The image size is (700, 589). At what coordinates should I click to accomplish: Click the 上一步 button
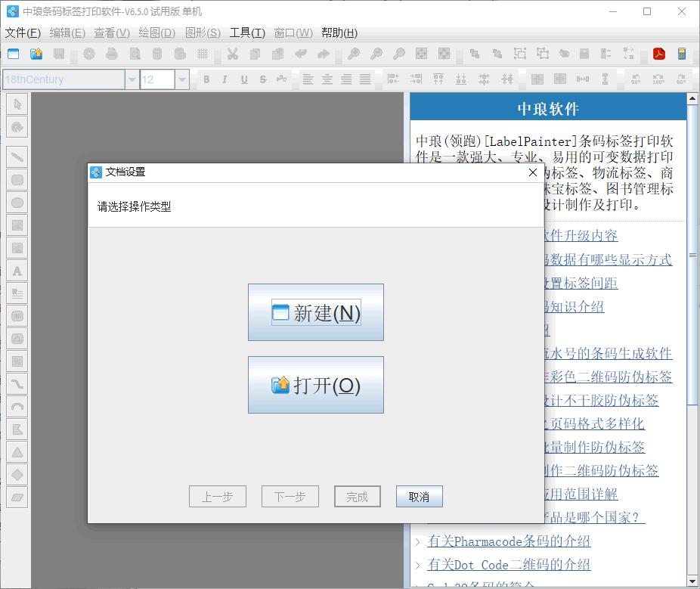tap(218, 497)
